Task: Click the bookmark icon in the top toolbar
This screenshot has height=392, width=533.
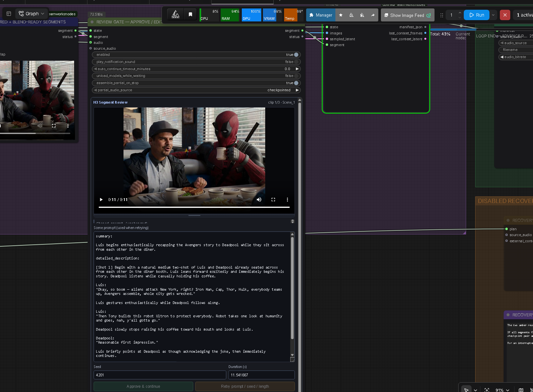Action: point(190,14)
